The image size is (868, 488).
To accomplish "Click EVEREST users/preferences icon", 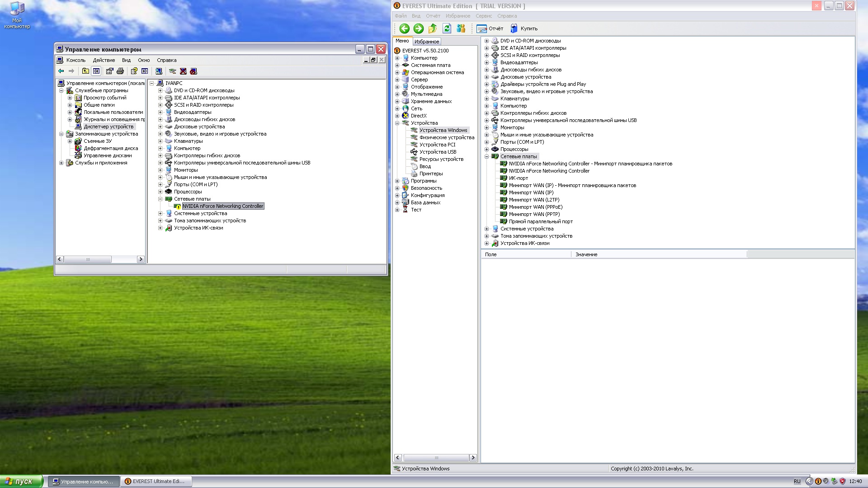I will [461, 28].
